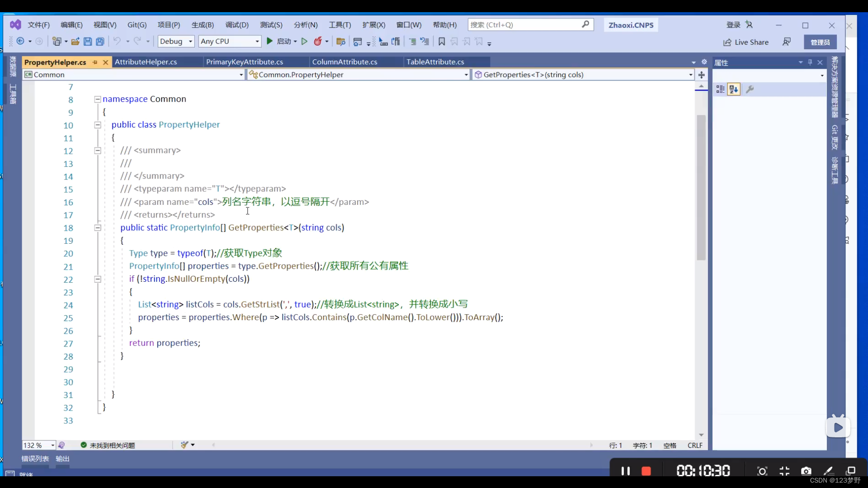
Task: Open the 文件(F) menu
Action: [x=39, y=25]
